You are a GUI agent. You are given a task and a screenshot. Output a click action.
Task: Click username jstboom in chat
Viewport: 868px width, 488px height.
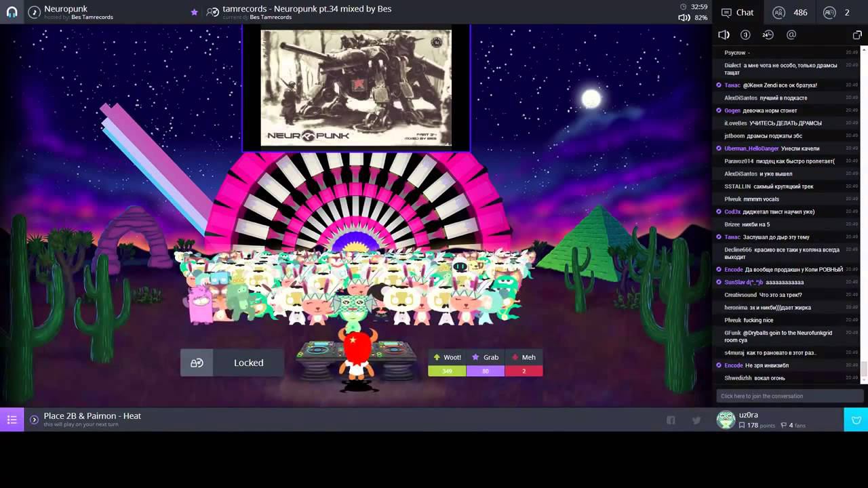(x=735, y=136)
